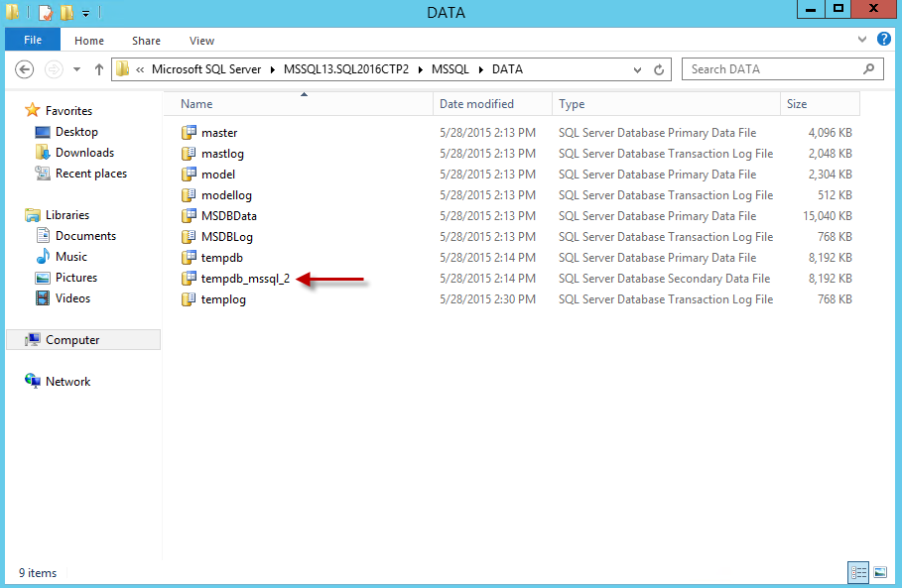902x588 pixels.
Task: Click the Properties icon in quick access toolbar
Action: pos(46,13)
